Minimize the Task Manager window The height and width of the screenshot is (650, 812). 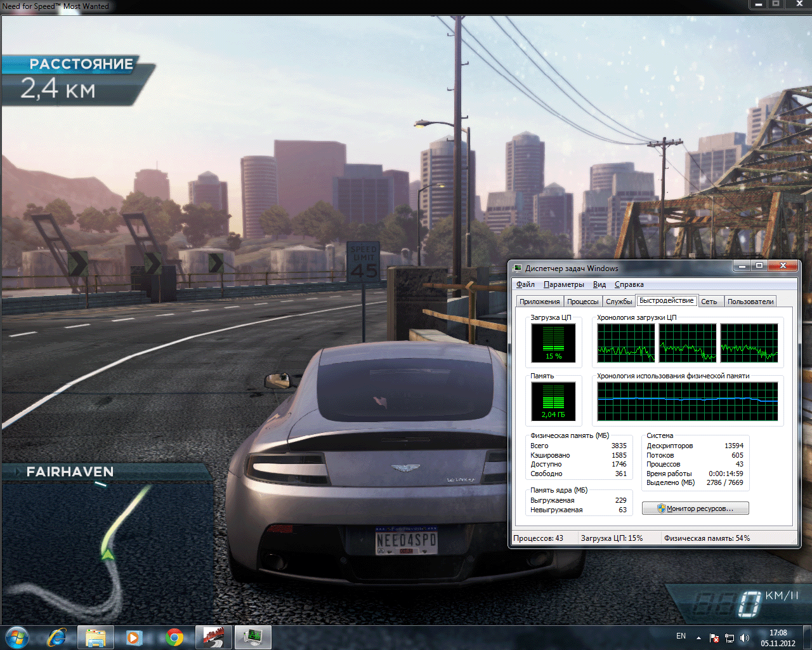click(742, 266)
